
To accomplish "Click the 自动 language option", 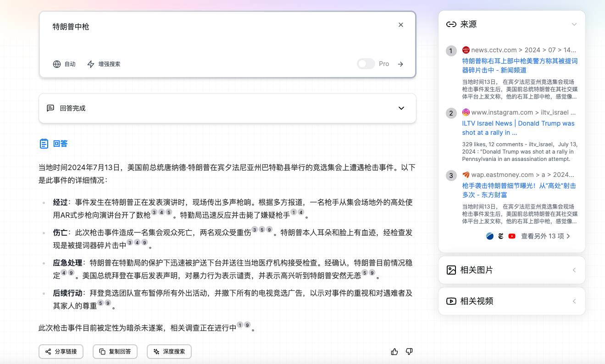I will point(70,64).
